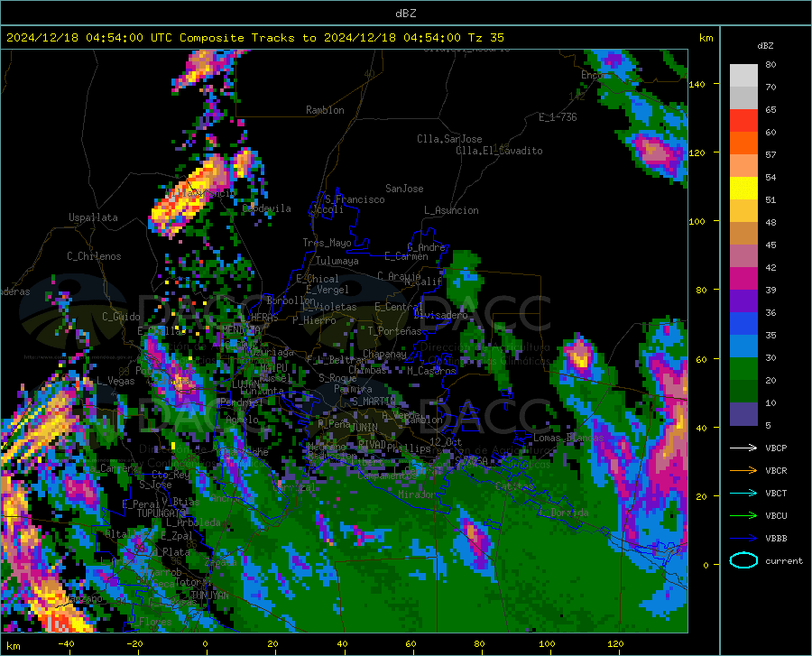The image size is (812, 656).
Task: Click the purple 36 dBZ color swatch
Action: pos(743,301)
